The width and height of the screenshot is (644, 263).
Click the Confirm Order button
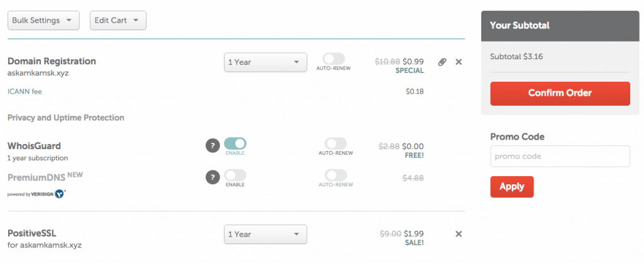pyautogui.click(x=560, y=93)
